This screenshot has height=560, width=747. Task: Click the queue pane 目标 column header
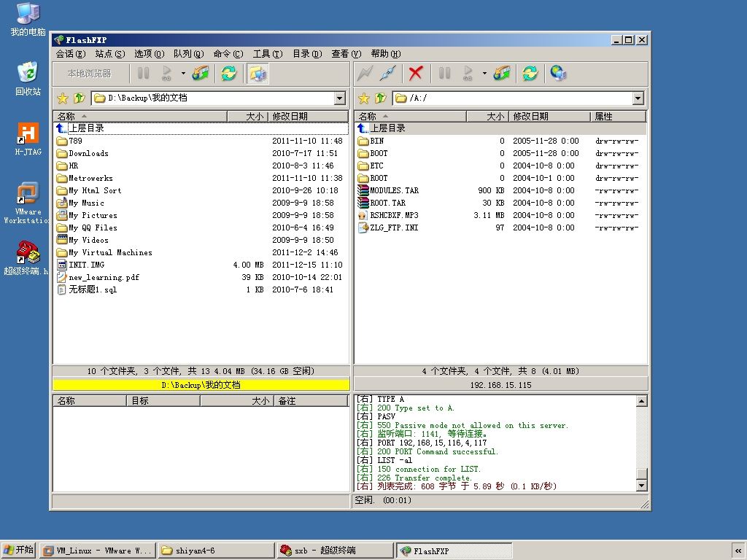click(163, 401)
